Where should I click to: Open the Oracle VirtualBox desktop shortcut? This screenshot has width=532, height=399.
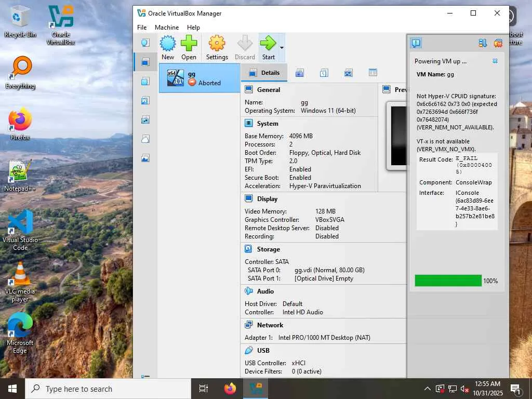pyautogui.click(x=61, y=25)
